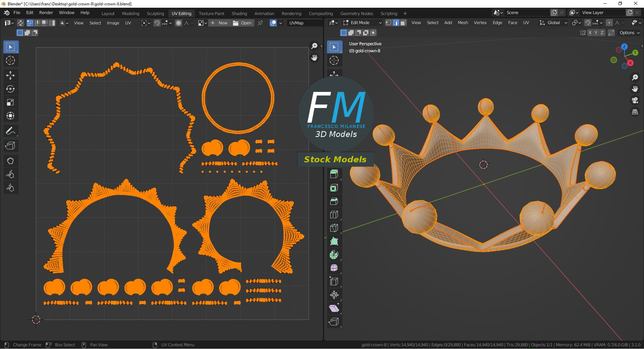Click the UVMap name field in the header

tap(297, 23)
